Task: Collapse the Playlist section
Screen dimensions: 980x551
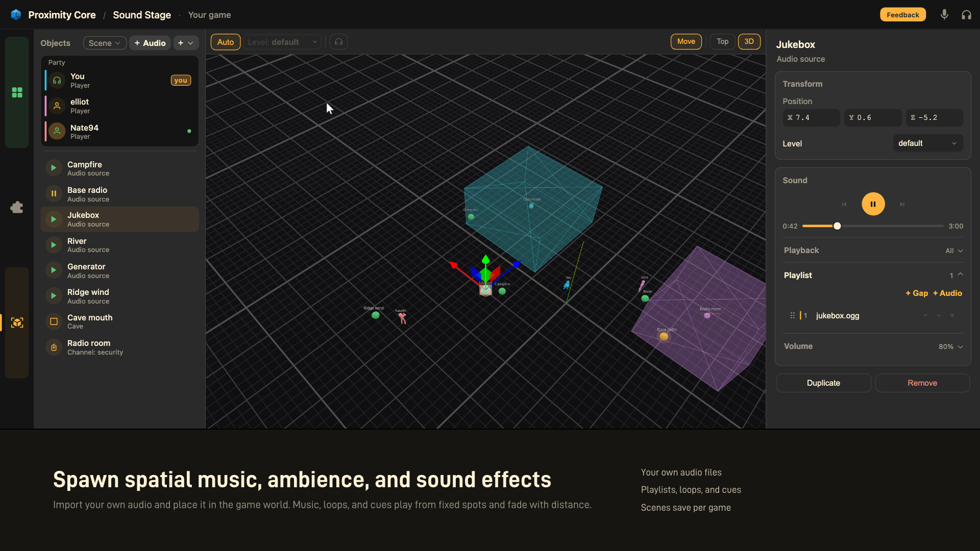Action: tap(873, 275)
